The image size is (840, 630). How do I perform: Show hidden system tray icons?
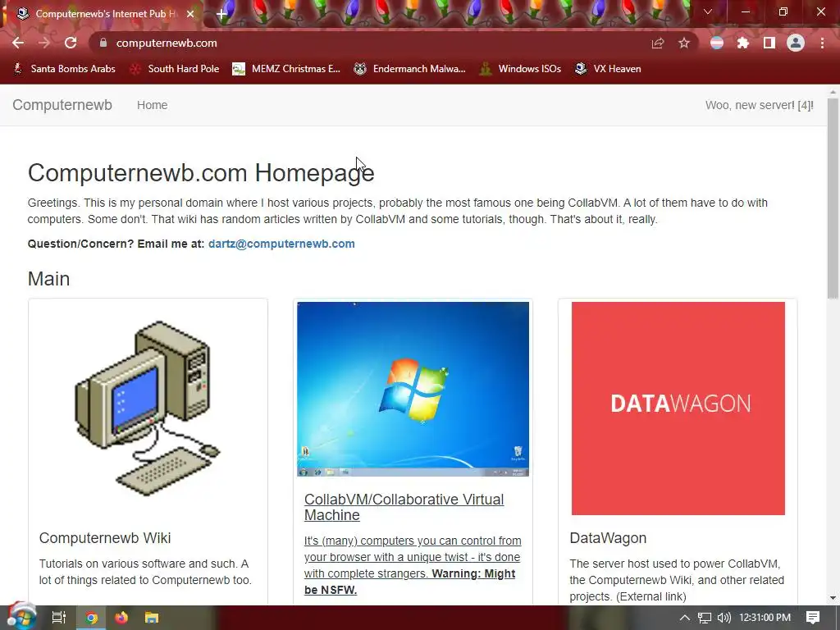click(x=685, y=618)
